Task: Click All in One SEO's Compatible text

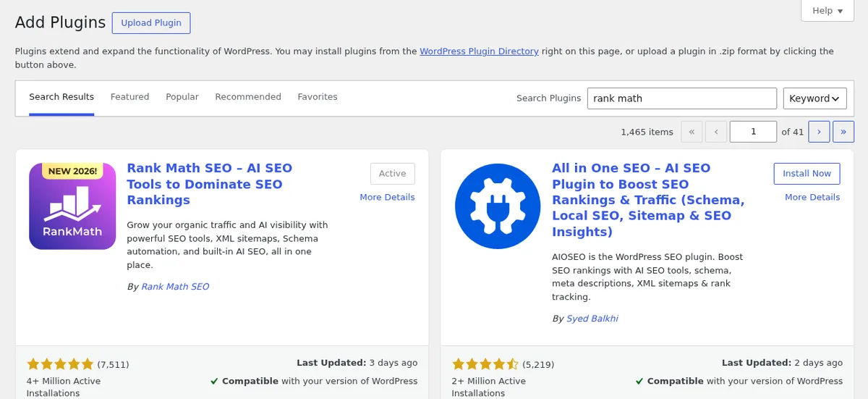Action: pos(739,381)
